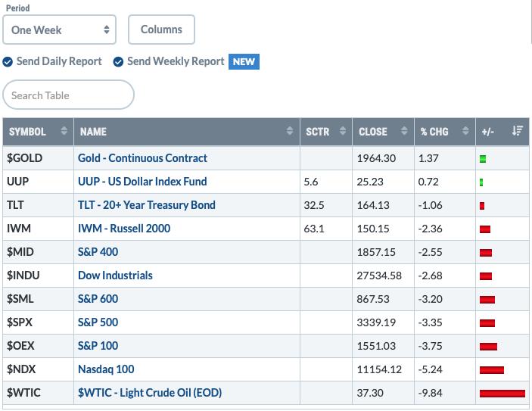Click the long red change bar for $WTIC
The height and width of the screenshot is (411, 532).
[502, 394]
